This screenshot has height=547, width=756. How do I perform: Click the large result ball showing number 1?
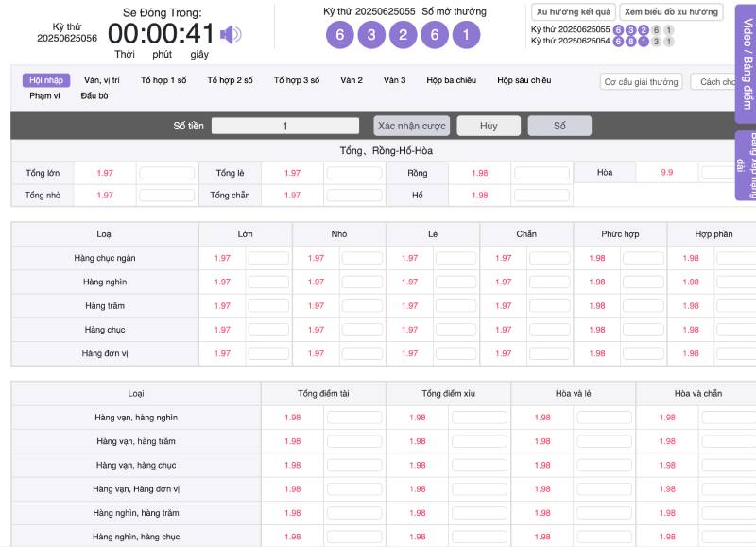(466, 36)
